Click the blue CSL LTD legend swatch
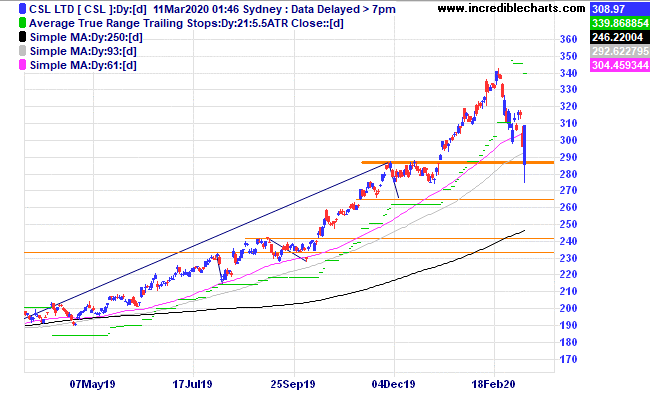Image resolution: width=651 pixels, height=395 pixels. [x=23, y=9]
